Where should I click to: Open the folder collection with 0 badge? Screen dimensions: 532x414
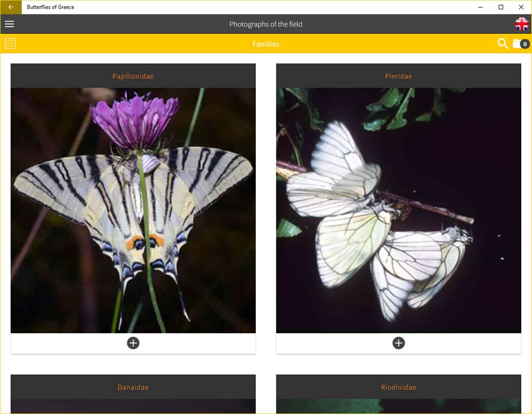521,43
